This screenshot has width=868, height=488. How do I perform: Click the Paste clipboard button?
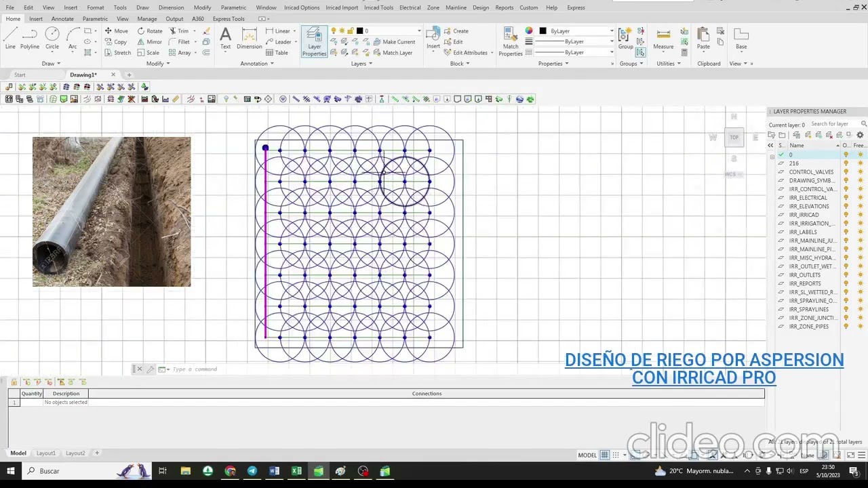703,38
